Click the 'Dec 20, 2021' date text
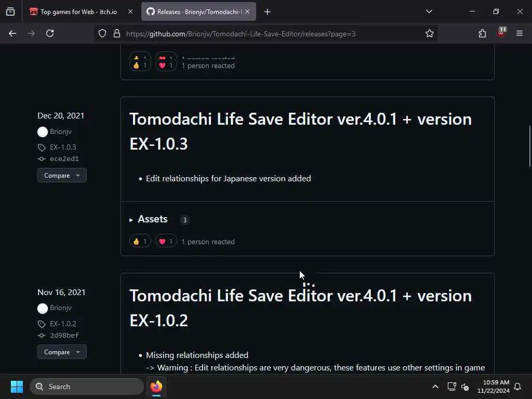Screen dimensions: 532x399 [x=61, y=116]
